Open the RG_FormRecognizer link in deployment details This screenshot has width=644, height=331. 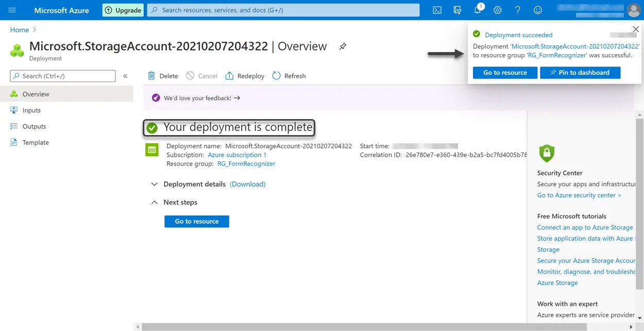[x=246, y=163]
